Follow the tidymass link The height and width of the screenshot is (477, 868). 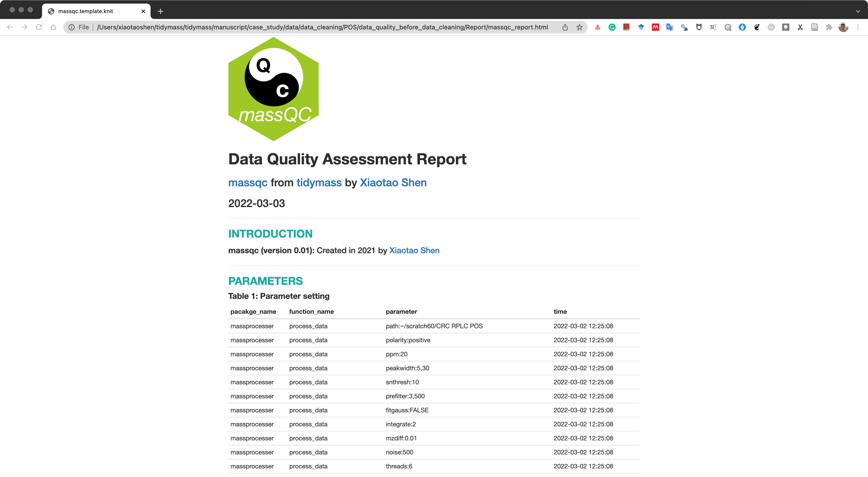(319, 183)
